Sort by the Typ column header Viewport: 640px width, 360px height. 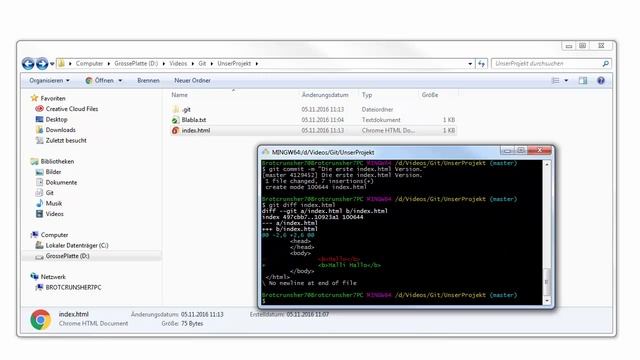click(x=367, y=95)
